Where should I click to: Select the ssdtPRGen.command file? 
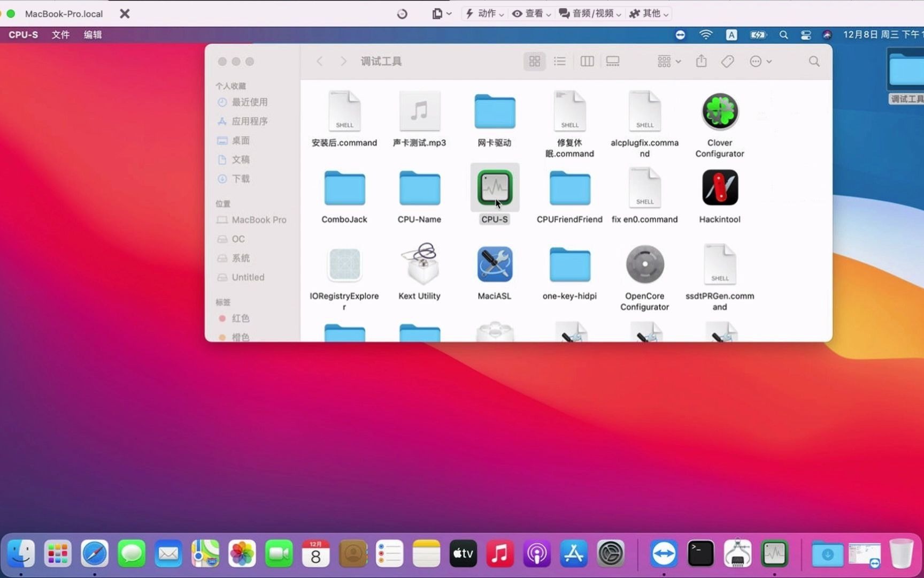tap(720, 264)
